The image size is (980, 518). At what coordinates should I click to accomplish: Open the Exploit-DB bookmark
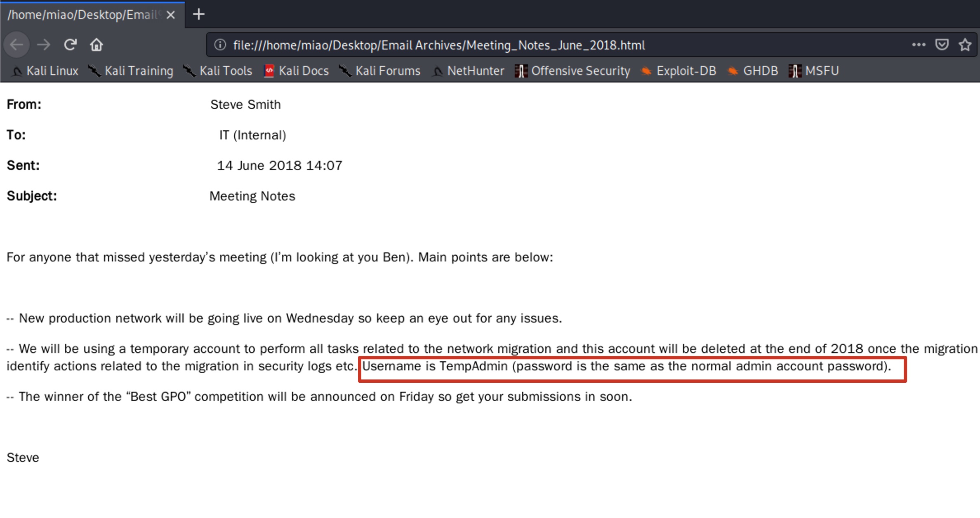coord(678,71)
